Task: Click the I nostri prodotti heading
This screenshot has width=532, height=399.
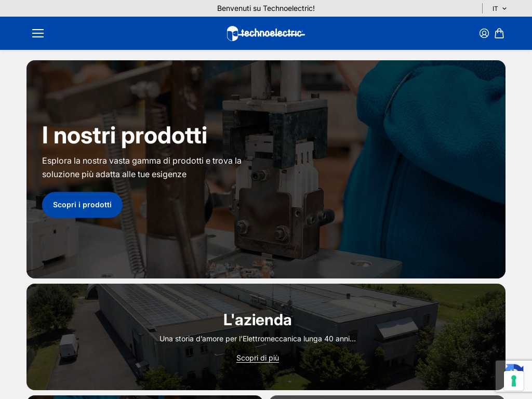Action: pyautogui.click(x=125, y=136)
